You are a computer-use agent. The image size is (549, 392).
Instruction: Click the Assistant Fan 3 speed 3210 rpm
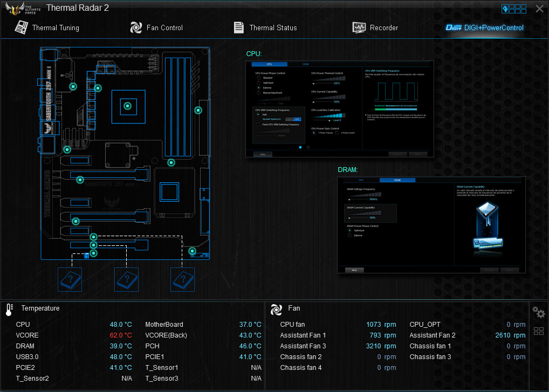coord(381,346)
